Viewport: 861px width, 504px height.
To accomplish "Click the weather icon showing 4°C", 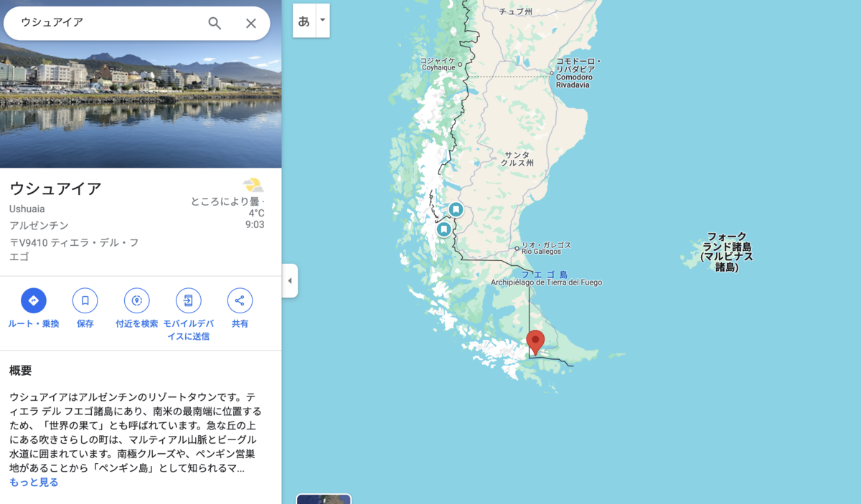I will 253,186.
